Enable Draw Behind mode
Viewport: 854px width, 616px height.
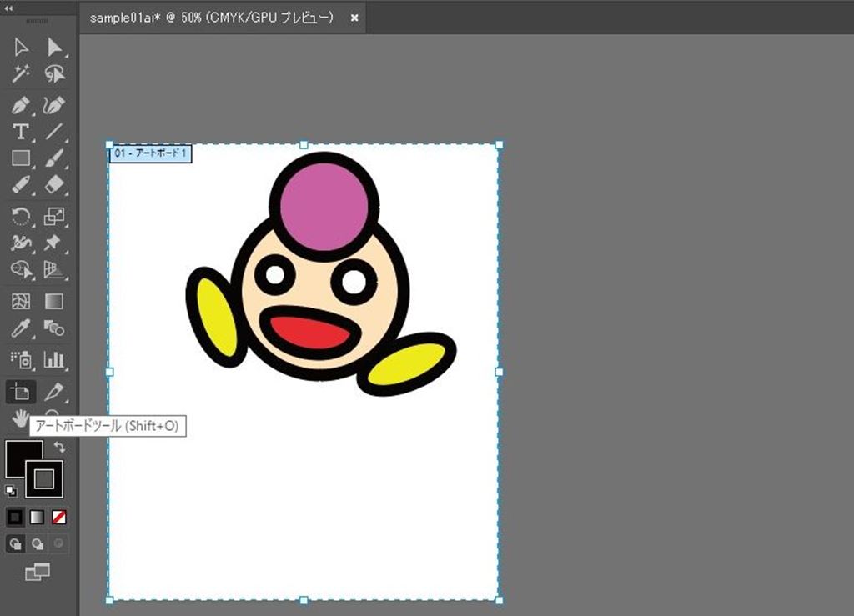click(x=38, y=544)
